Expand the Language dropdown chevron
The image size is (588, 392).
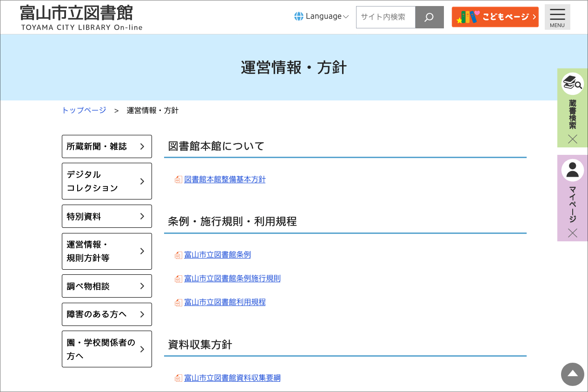pyautogui.click(x=346, y=17)
